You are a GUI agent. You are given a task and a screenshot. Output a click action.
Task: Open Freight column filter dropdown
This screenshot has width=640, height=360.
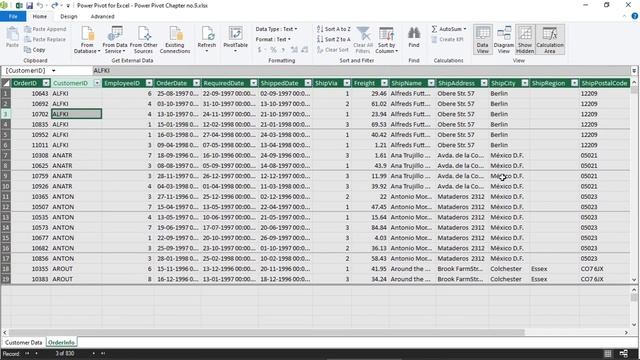384,83
